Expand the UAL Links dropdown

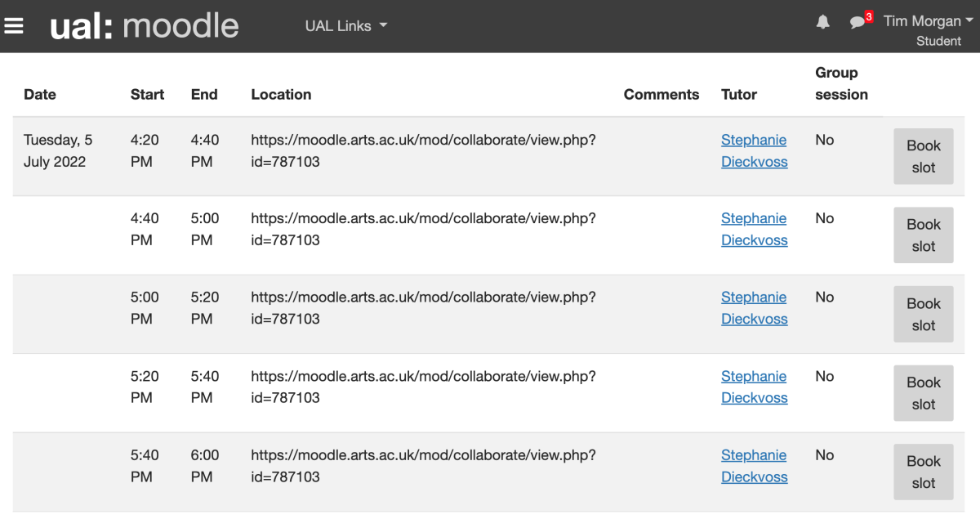(345, 26)
